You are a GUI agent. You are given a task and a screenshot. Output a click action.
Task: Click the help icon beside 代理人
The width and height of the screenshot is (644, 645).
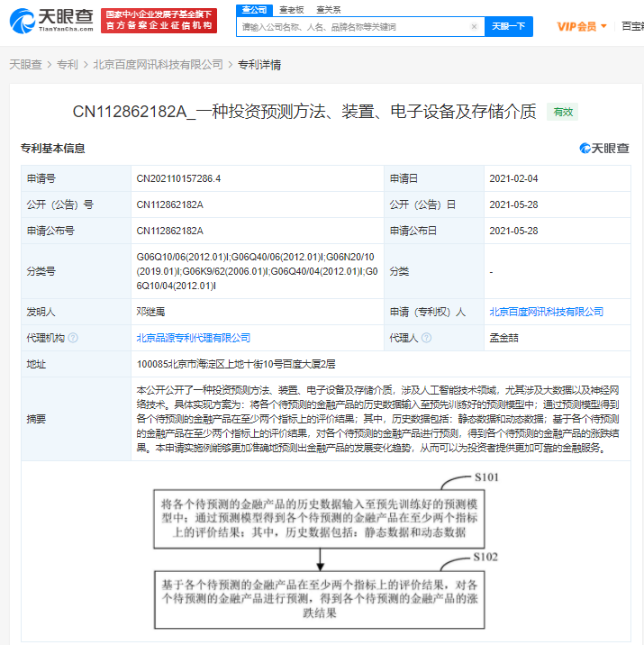(x=428, y=338)
